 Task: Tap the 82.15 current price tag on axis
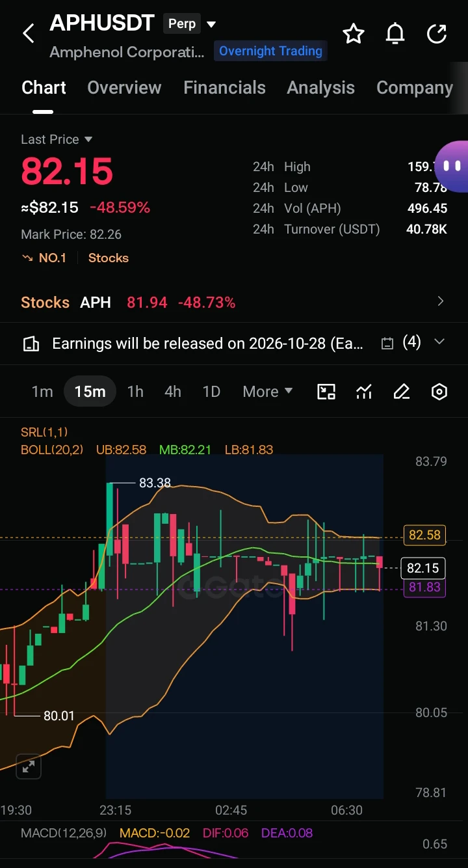click(x=422, y=568)
